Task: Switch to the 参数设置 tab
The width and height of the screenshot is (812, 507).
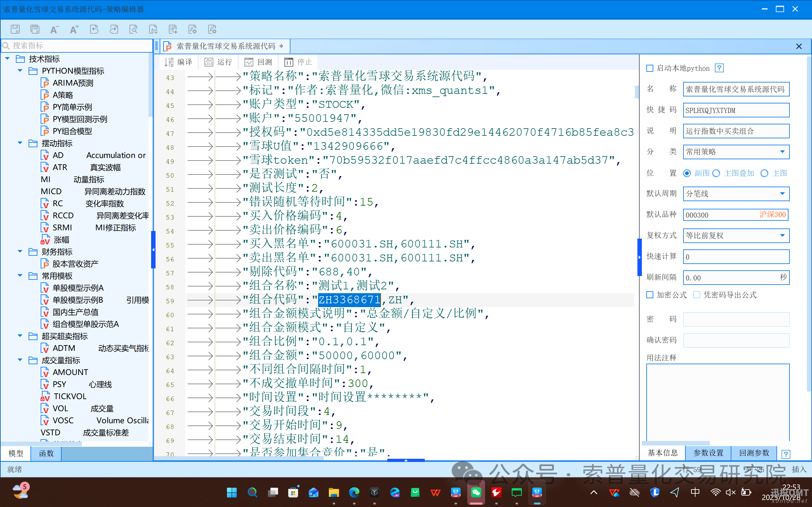Action: click(x=708, y=453)
